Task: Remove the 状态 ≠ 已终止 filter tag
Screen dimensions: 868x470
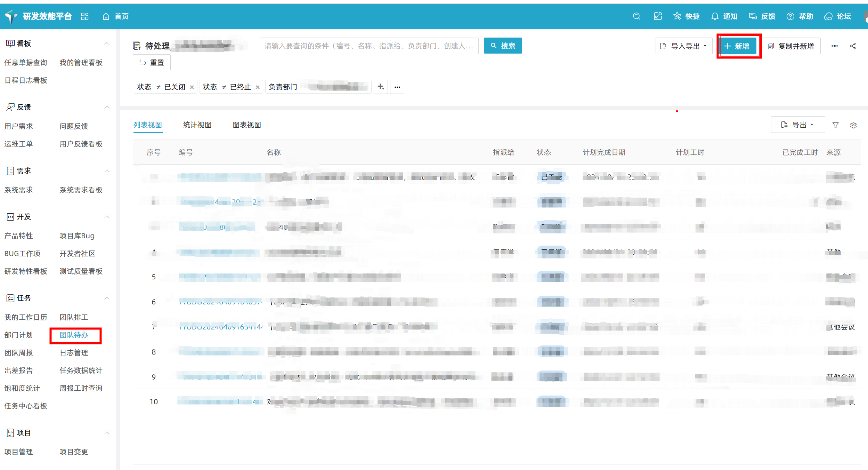Action: (x=258, y=87)
